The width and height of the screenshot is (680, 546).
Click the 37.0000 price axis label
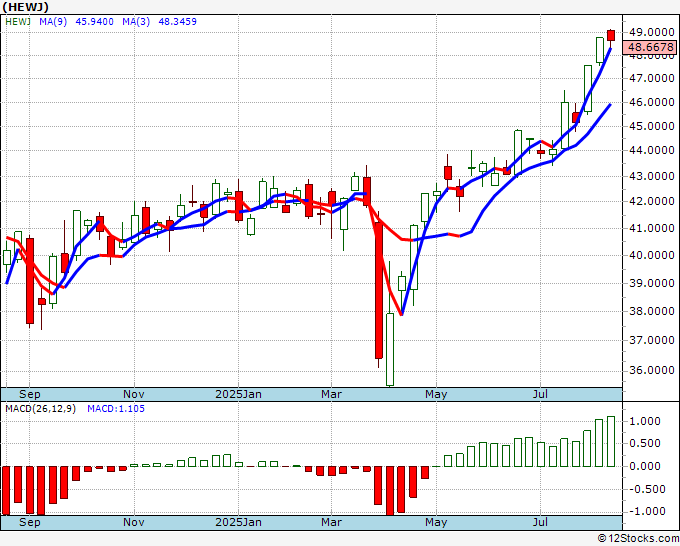click(x=652, y=340)
